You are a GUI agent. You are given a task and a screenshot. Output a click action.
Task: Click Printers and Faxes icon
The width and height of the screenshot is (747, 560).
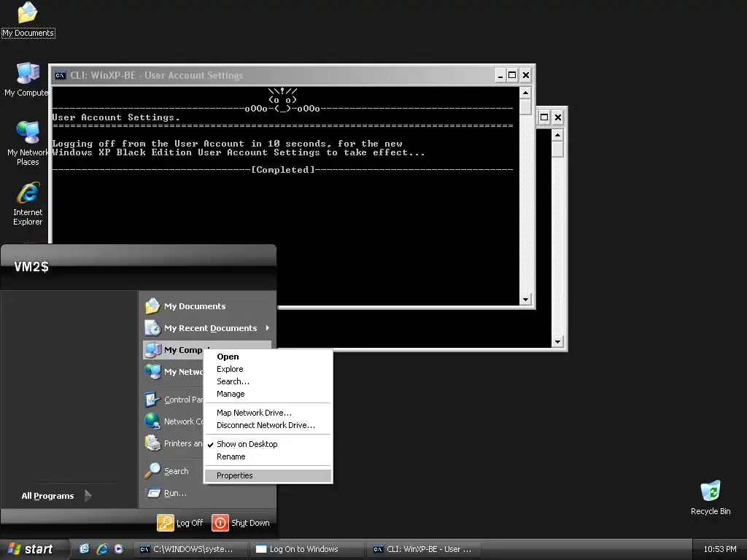point(152,443)
